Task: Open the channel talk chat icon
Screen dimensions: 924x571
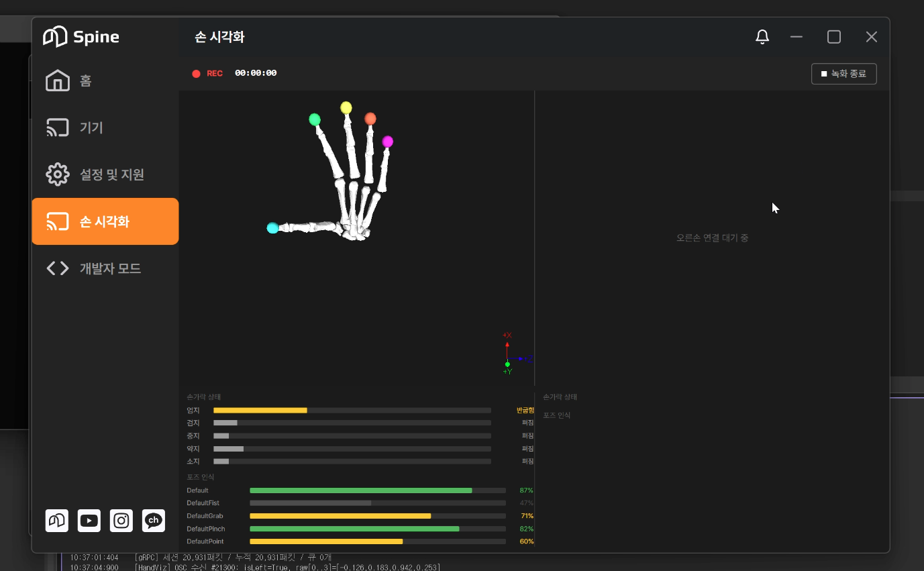Action: [x=154, y=521]
